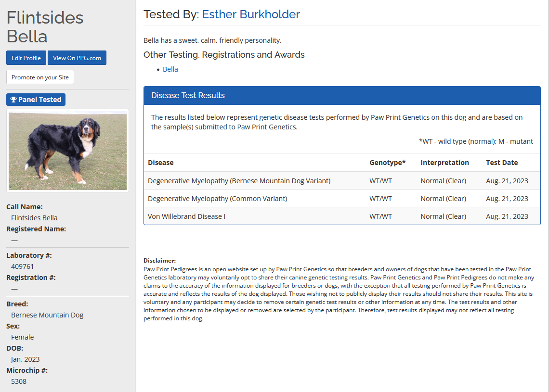Click the Interpretation column header

point(444,163)
